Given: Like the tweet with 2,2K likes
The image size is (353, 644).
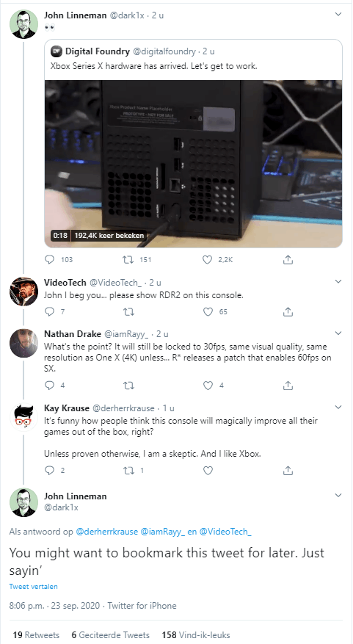Looking at the screenshot, I should click(208, 259).
